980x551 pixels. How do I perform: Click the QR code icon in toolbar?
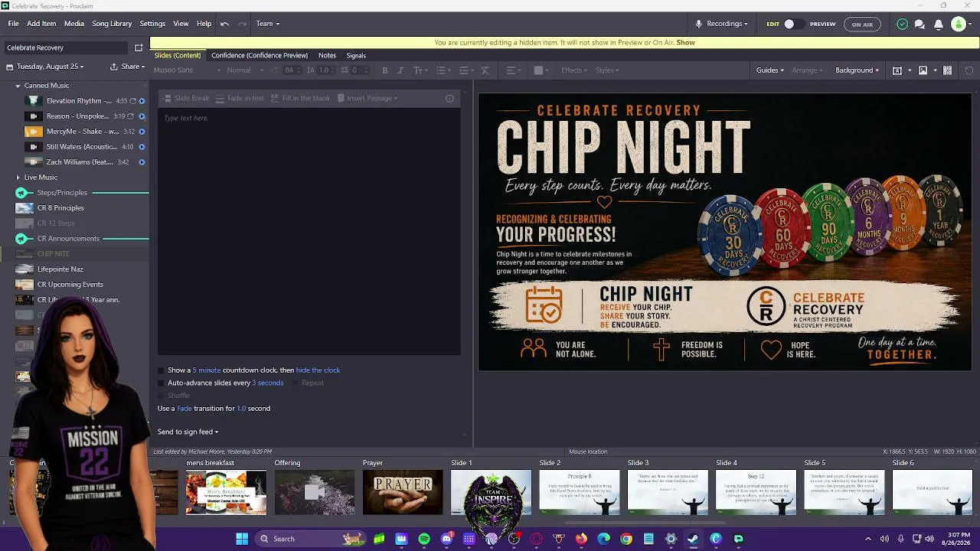coord(947,70)
